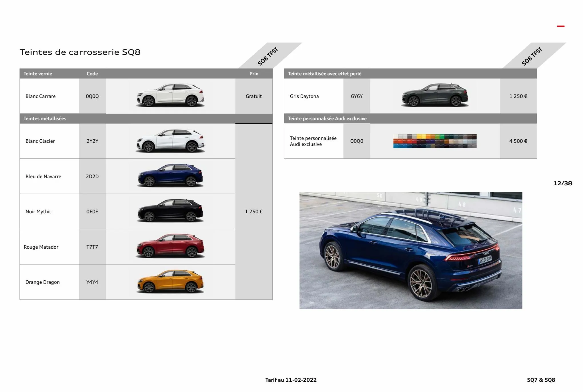
Task: Click the Gris Daytona price '1 250 €'
Action: [x=518, y=96]
